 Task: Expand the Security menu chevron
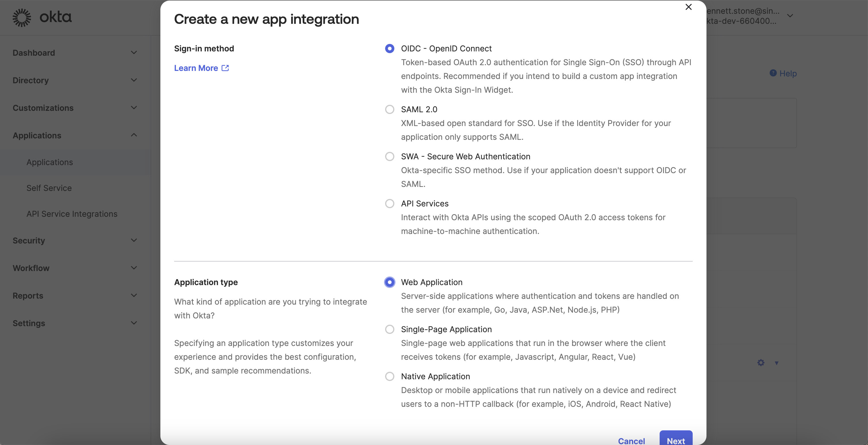(x=134, y=240)
